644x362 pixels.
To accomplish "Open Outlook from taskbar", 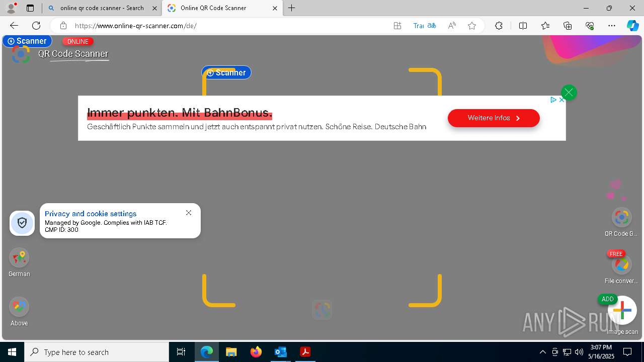I will pos(280,352).
